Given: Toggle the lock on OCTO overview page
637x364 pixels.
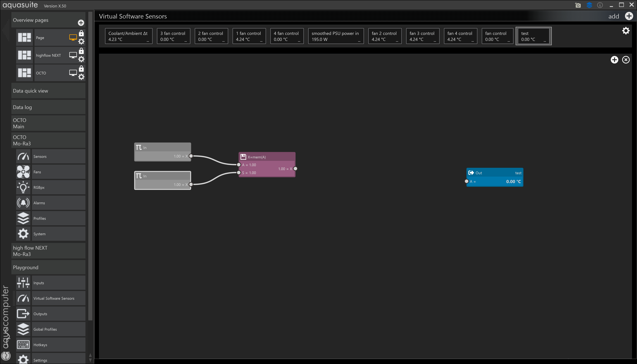Looking at the screenshot, I should [81, 69].
